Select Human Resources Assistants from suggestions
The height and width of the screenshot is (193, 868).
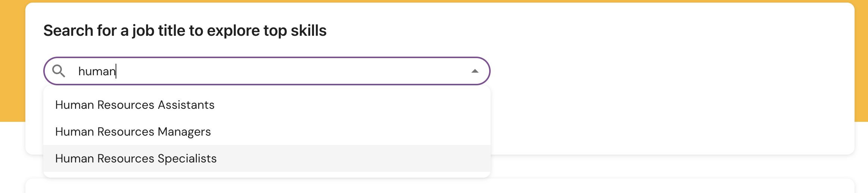click(267, 105)
